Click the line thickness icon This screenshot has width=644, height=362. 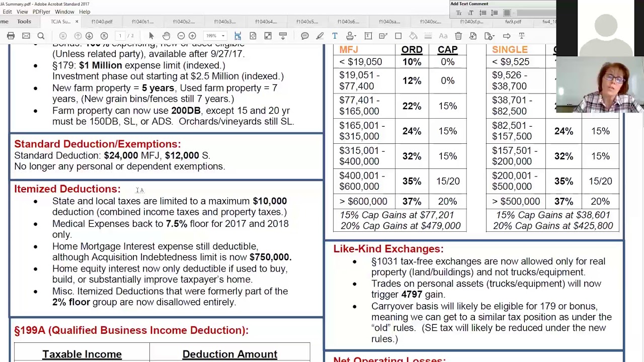[x=428, y=36]
